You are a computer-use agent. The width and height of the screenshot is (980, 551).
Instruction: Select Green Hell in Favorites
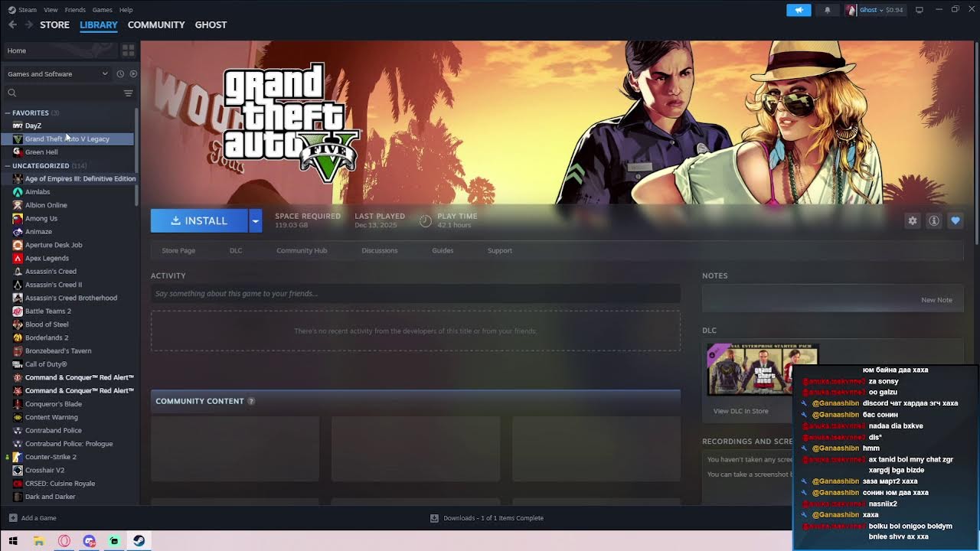(x=41, y=152)
